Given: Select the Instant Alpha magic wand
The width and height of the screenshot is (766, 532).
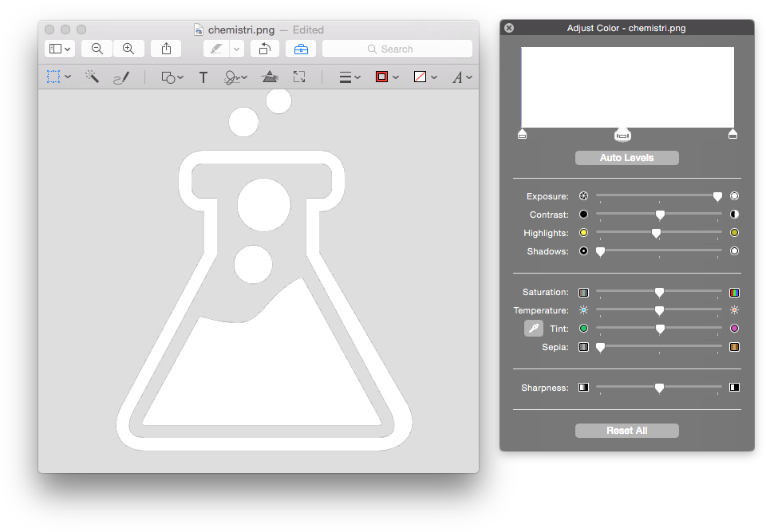Looking at the screenshot, I should [92, 77].
